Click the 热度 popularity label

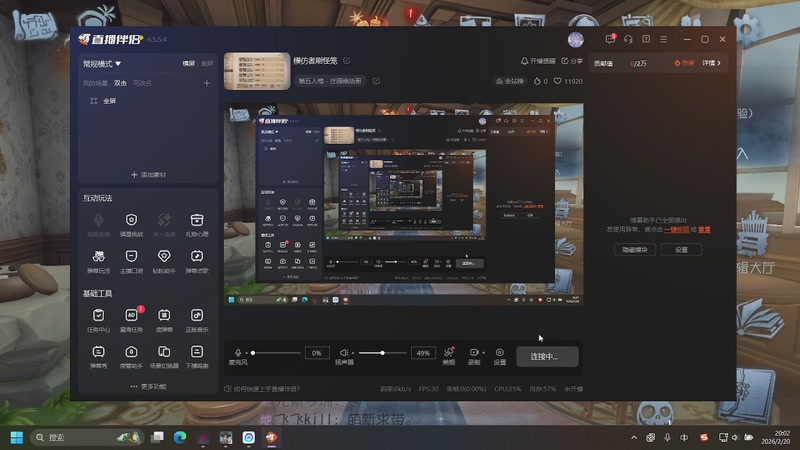point(684,63)
